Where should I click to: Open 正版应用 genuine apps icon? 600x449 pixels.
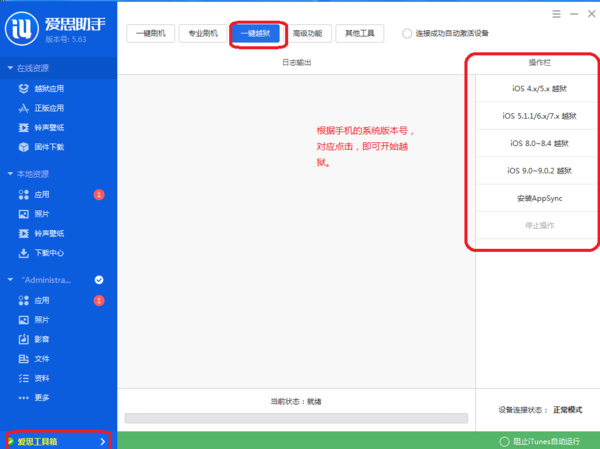[x=24, y=108]
